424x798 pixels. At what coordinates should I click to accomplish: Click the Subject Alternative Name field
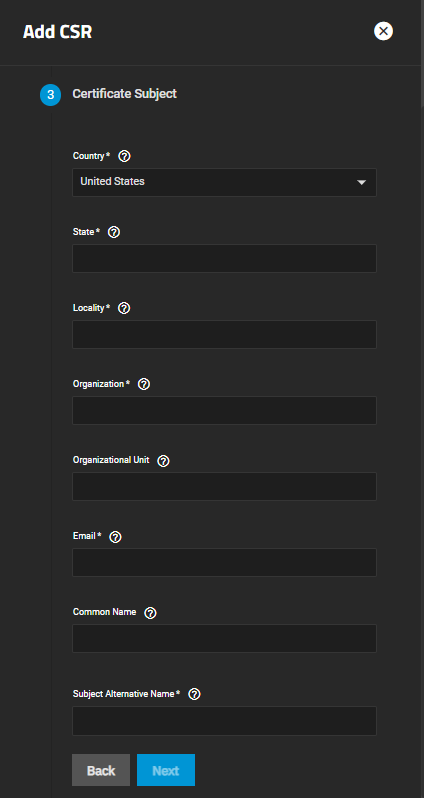coord(224,721)
